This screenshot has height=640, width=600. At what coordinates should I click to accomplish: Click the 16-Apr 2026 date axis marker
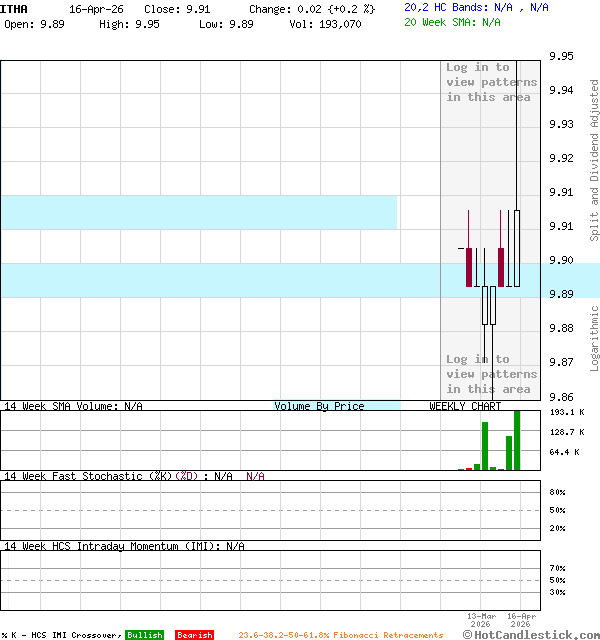[522, 620]
